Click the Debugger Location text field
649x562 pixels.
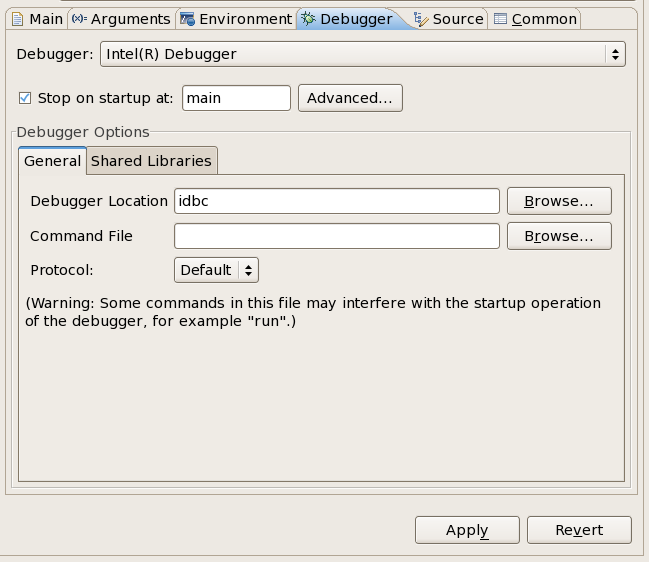coord(336,201)
